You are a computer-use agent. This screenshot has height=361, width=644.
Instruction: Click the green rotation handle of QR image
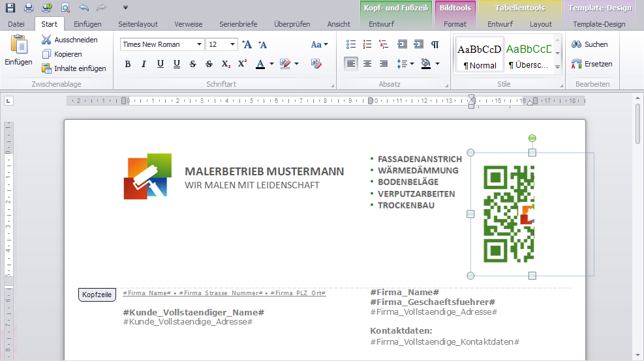point(532,138)
